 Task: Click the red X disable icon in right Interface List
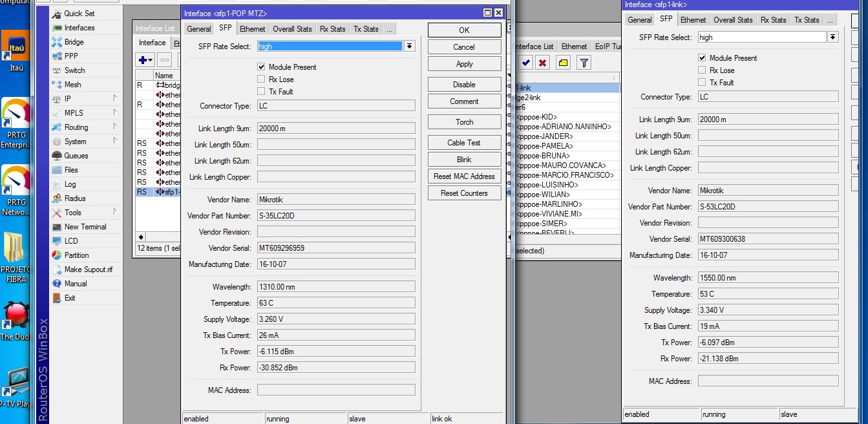tap(543, 63)
